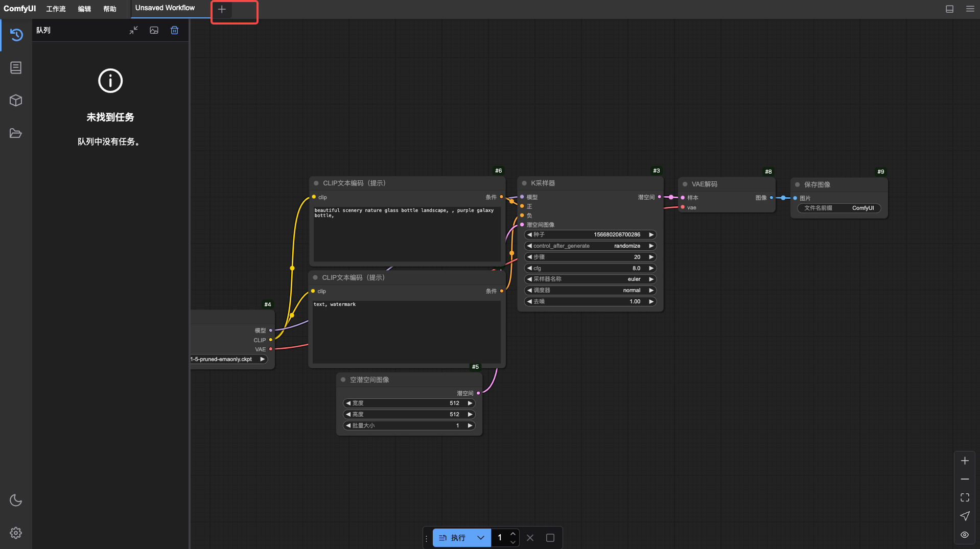Toggle select mode arrow icon

965,516
